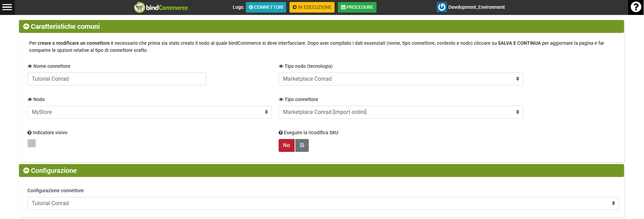This screenshot has height=219, width=644.
Task: Open the Configurazione connettore dropdown
Action: (x=323, y=203)
